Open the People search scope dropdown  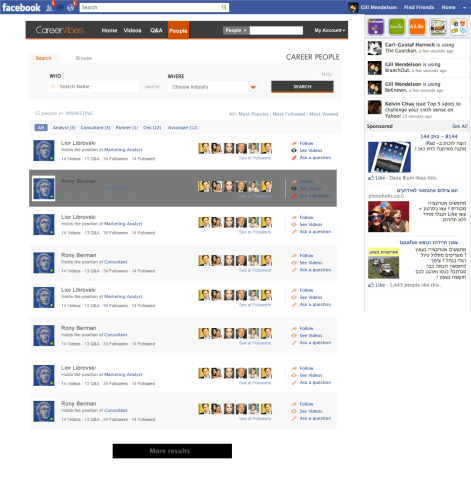pos(235,30)
